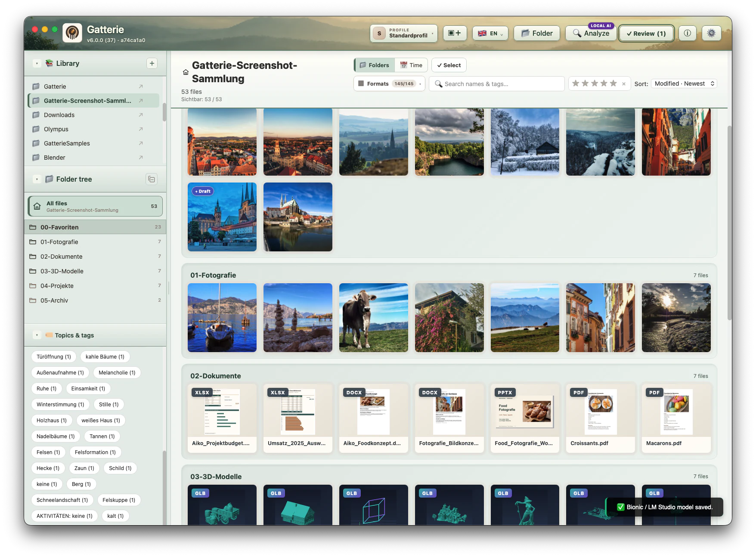This screenshot has height=557, width=756.
Task: Select the 01-Fotografie folder in tree
Action: coord(95,242)
